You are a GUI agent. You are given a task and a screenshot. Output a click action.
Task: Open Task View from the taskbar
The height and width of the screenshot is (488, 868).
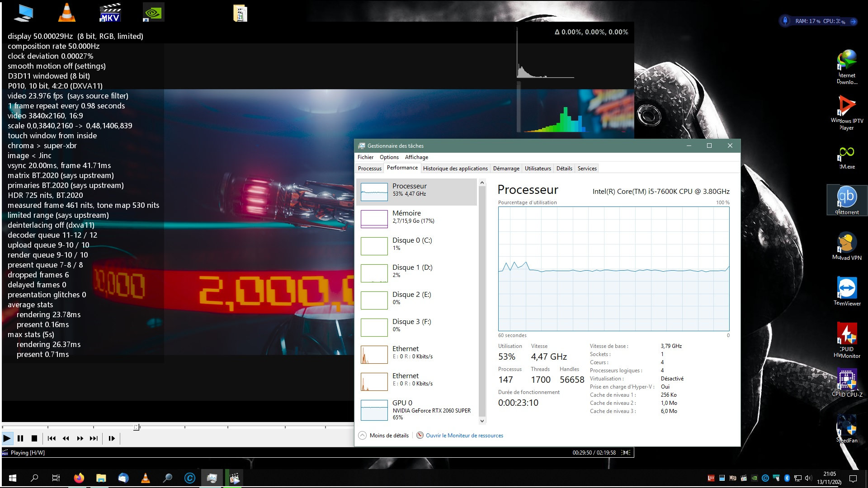[x=56, y=478]
